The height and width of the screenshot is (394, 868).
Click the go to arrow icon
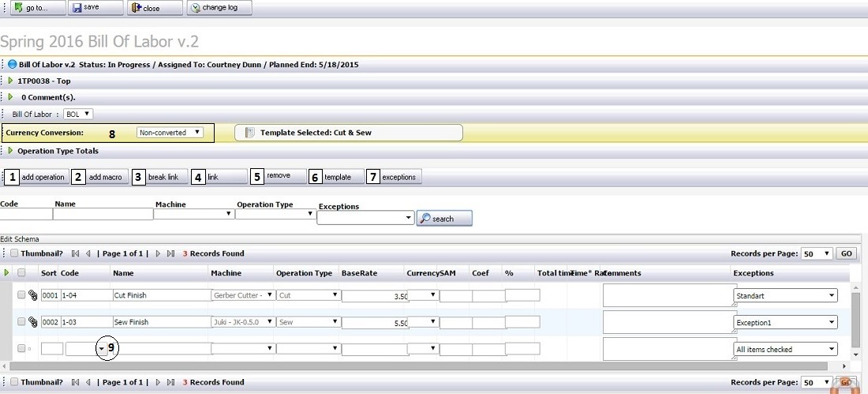[x=17, y=8]
